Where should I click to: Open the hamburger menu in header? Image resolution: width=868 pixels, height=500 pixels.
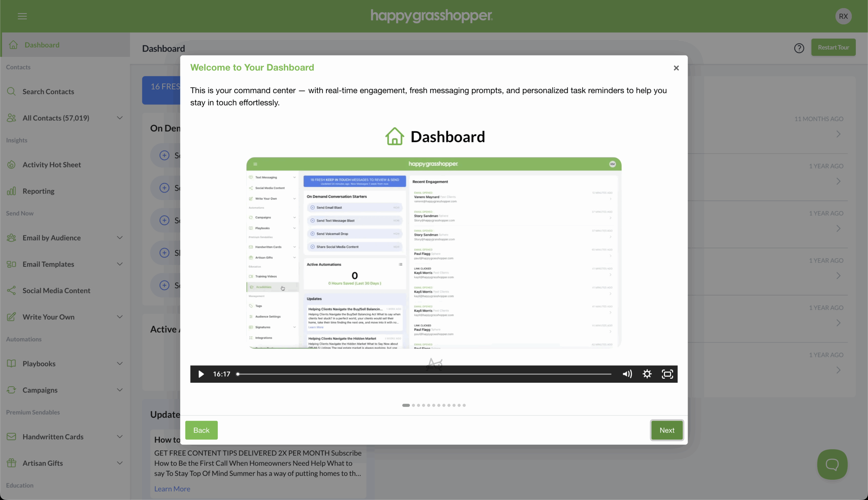click(22, 16)
